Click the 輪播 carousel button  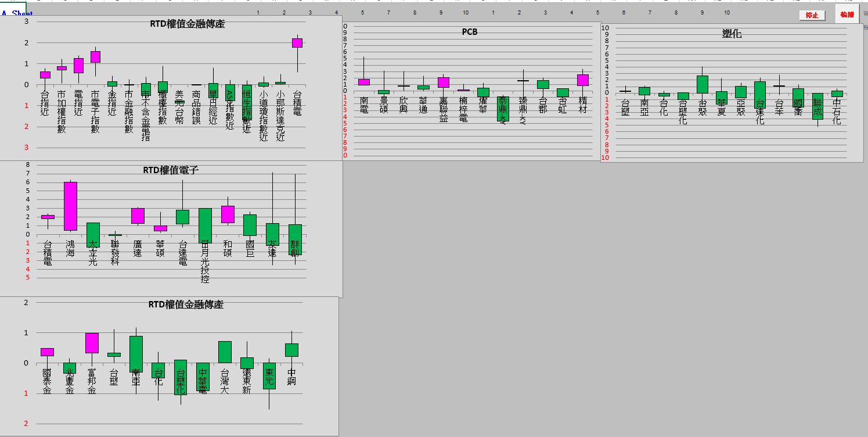847,15
